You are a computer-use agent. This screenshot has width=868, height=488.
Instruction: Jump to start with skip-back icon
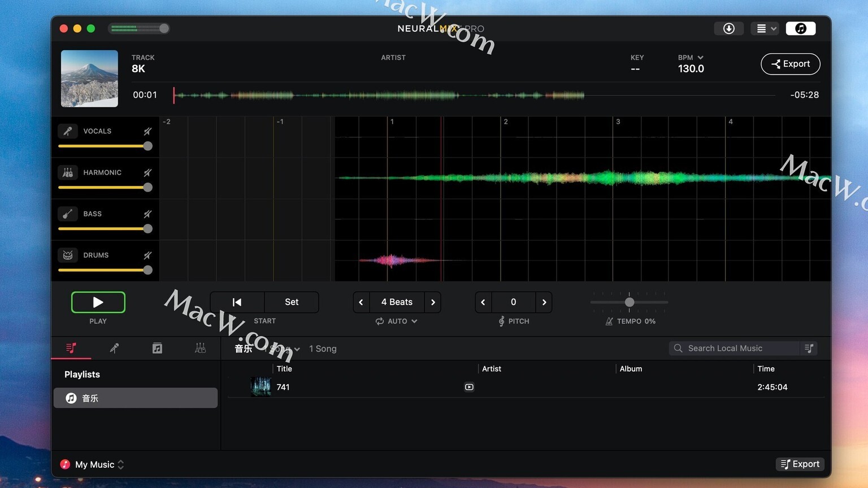(237, 302)
